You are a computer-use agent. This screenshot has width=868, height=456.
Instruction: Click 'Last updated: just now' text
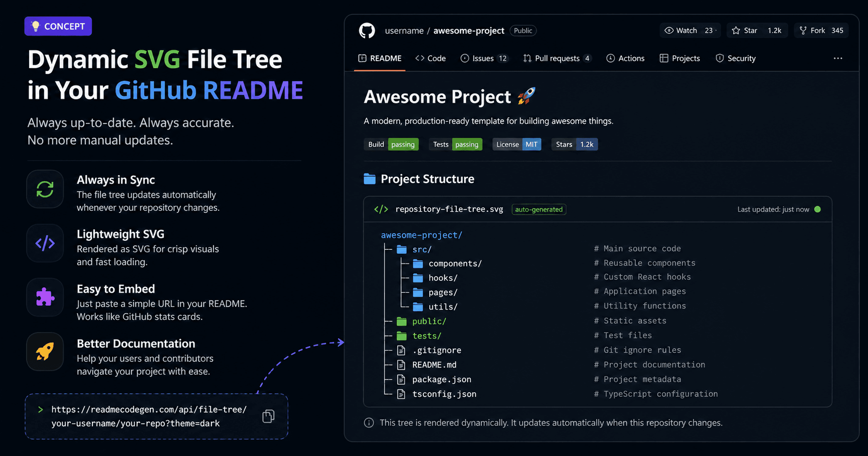(773, 209)
